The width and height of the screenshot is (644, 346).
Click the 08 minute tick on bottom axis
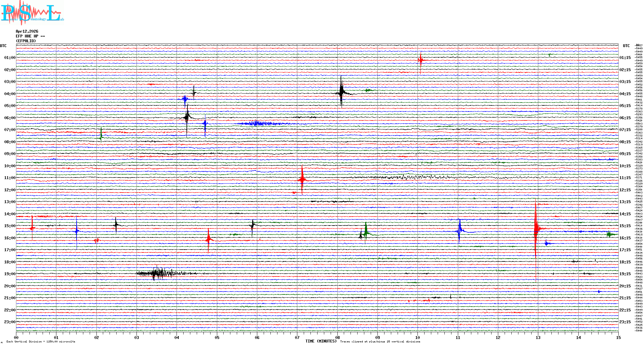click(337, 337)
